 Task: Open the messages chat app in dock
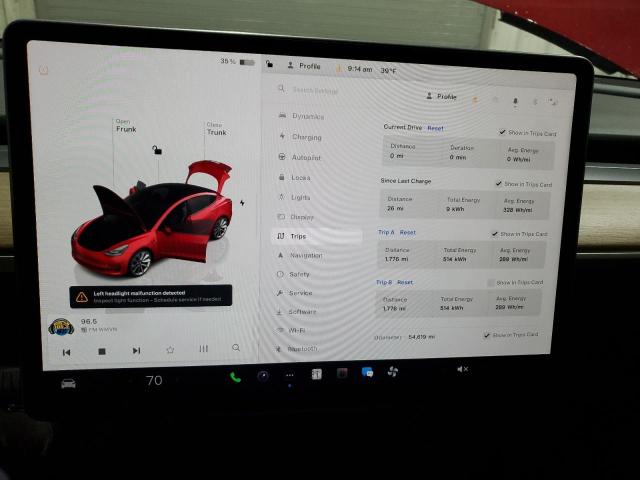click(x=367, y=372)
